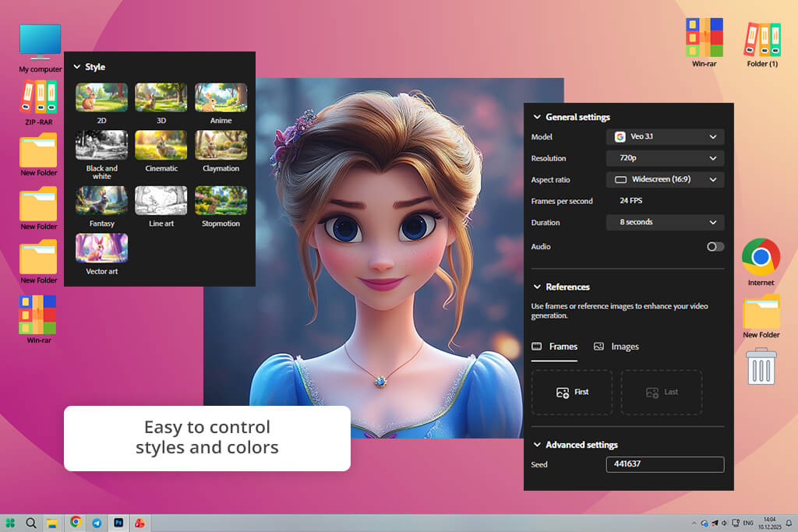Click the cloud sync tray icon
Image resolution: width=798 pixels, height=532 pixels.
pyautogui.click(x=704, y=523)
